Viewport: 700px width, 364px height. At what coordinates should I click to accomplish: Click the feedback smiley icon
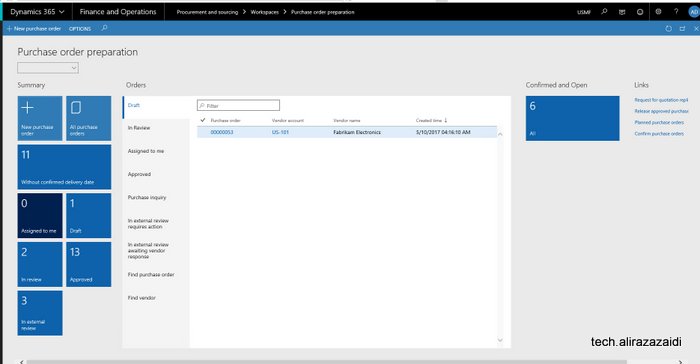pyautogui.click(x=640, y=12)
